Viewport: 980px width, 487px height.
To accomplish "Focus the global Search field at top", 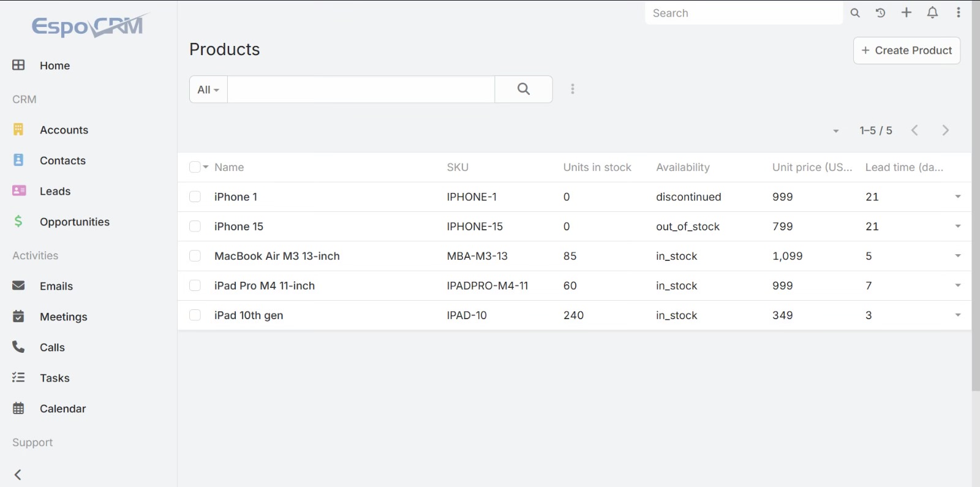I will coord(744,13).
